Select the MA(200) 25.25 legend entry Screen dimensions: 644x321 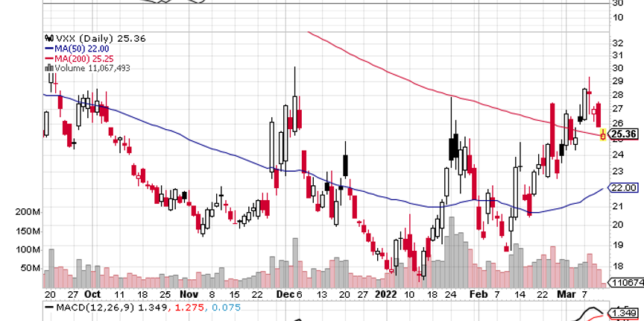(85, 57)
